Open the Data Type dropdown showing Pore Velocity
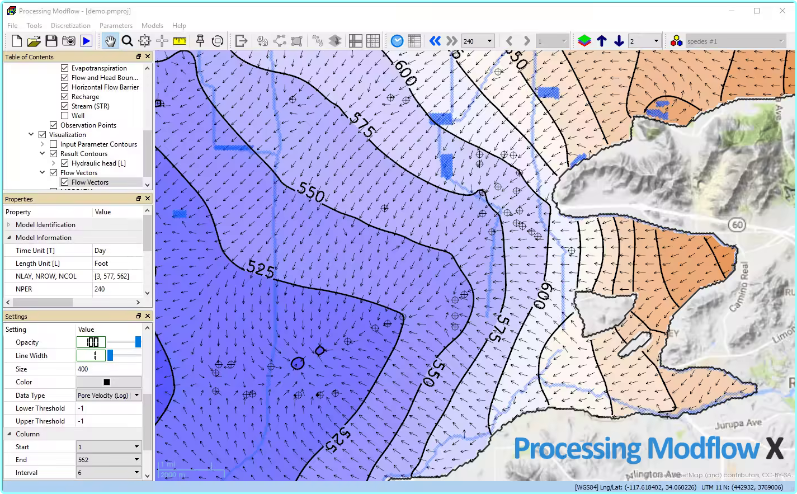Screen dimensions: 797x494 pyautogui.click(x=109, y=395)
